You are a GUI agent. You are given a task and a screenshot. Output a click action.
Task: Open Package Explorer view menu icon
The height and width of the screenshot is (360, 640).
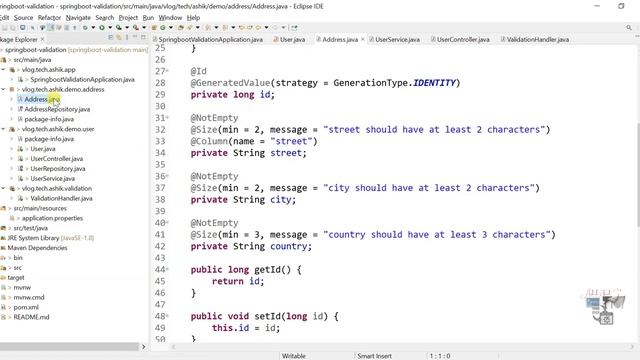[127, 37]
